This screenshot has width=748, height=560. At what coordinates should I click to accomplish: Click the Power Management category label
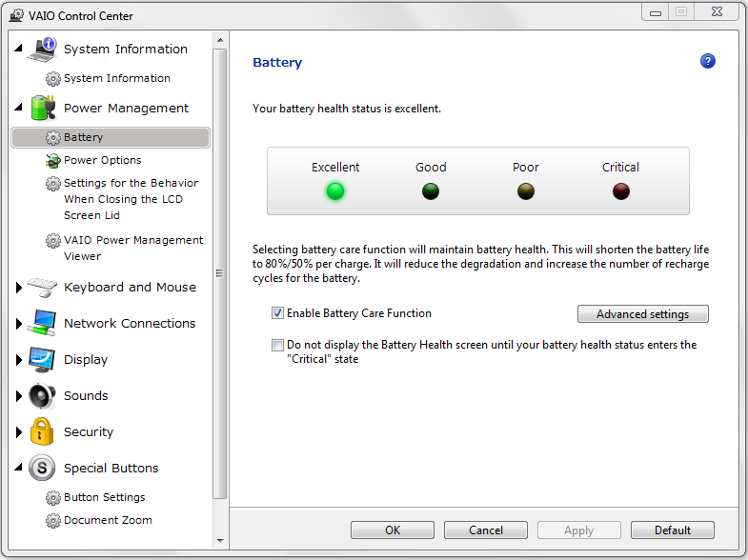(x=127, y=109)
